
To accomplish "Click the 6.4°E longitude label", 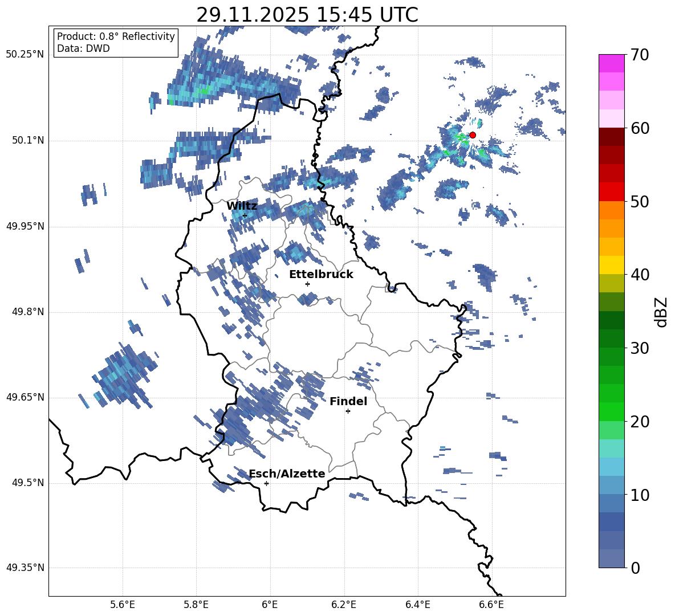I will (417, 605).
